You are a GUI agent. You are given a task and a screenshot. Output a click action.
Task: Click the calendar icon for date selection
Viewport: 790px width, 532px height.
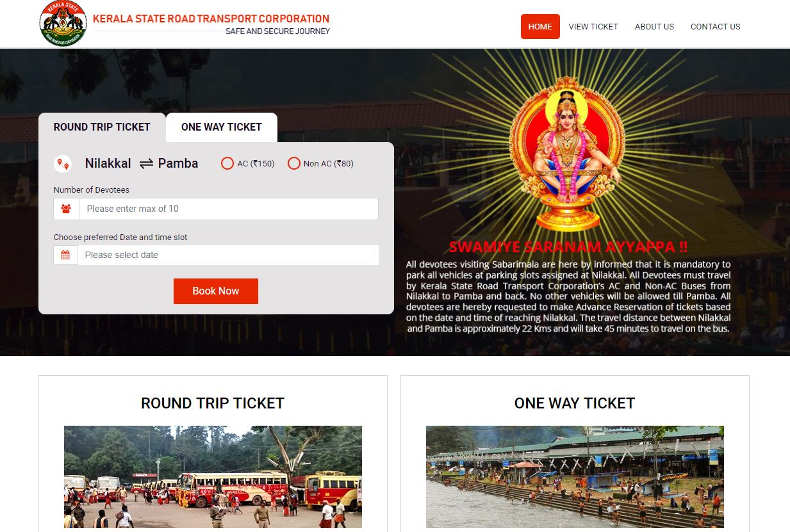point(65,255)
